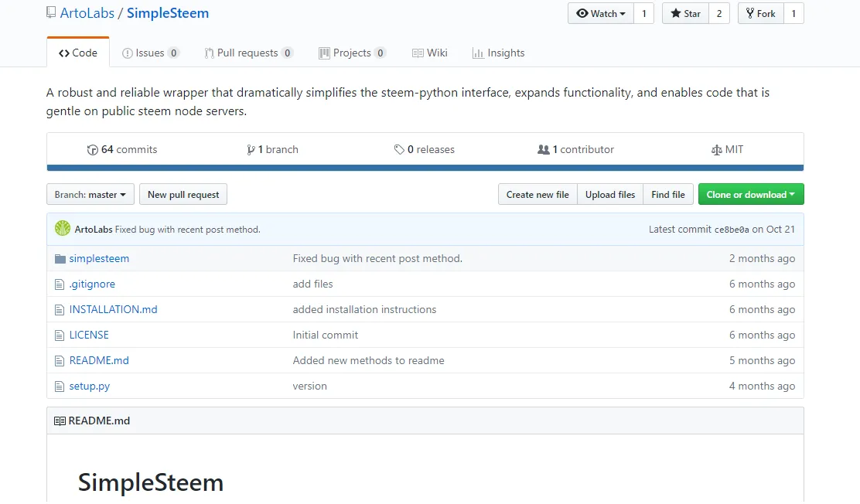Screen dimensions: 860x504
Task: Click the SimpleSteem README heading
Action: pos(151,482)
